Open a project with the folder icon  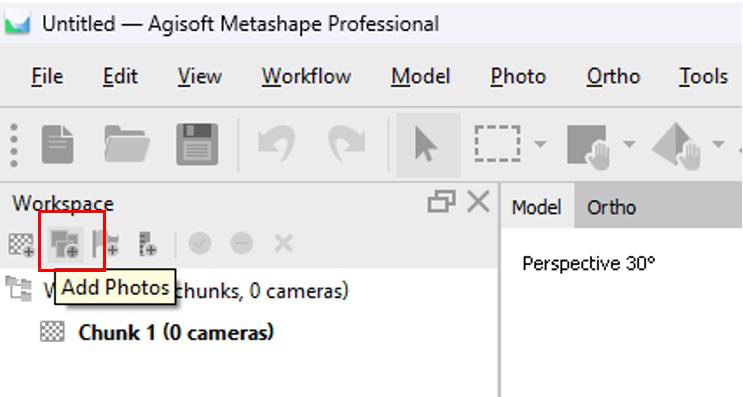[127, 144]
